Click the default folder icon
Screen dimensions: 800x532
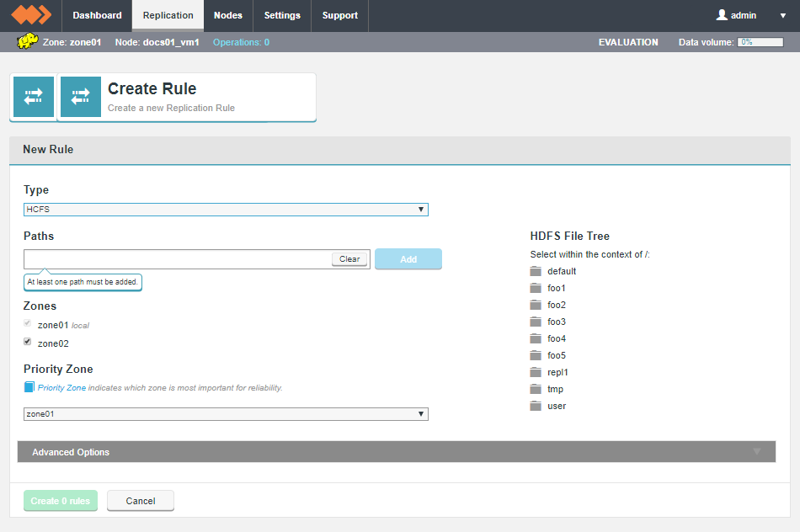(x=536, y=271)
